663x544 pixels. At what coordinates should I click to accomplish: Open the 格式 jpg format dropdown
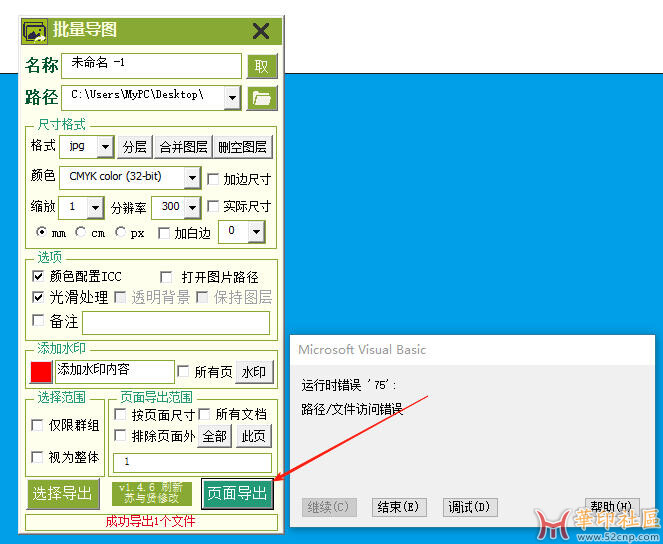(x=105, y=147)
